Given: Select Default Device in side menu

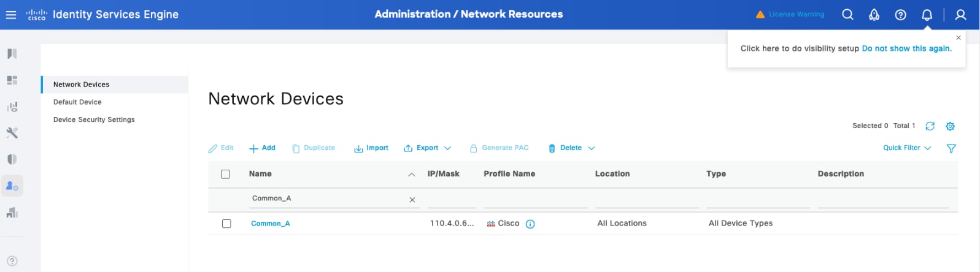Looking at the screenshot, I should pos(77,102).
